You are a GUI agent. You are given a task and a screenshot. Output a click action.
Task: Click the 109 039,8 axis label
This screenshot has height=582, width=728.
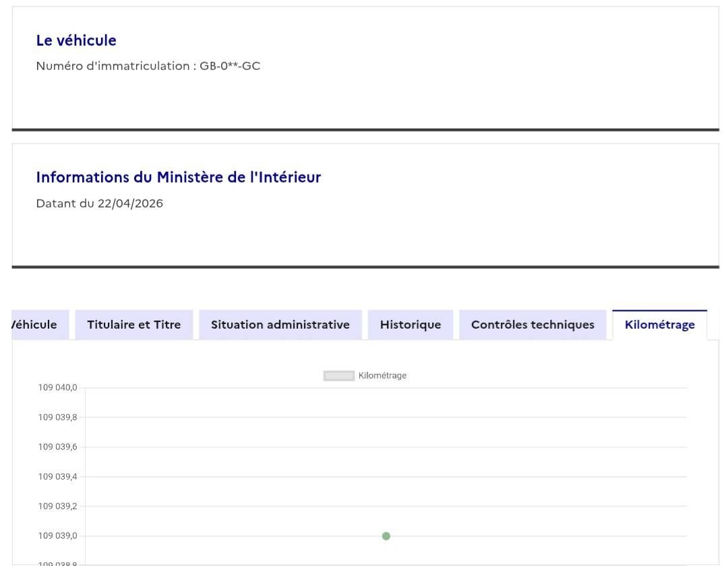(57, 417)
